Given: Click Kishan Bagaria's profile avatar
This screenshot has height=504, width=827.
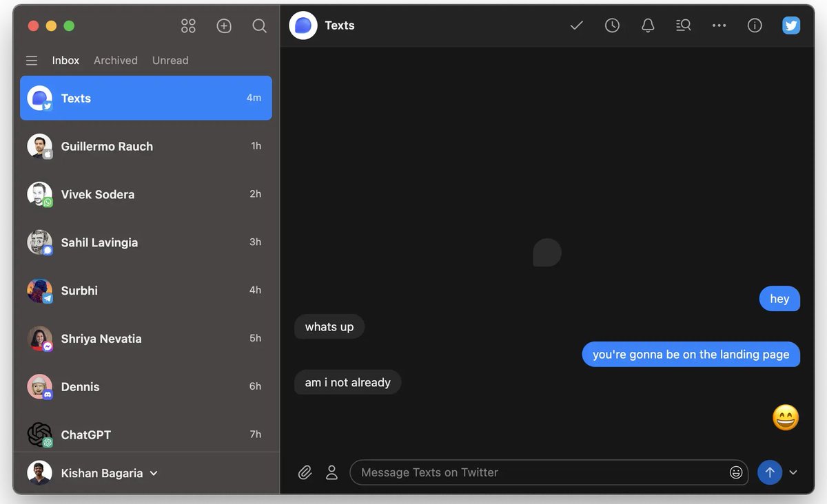Looking at the screenshot, I should (x=39, y=473).
